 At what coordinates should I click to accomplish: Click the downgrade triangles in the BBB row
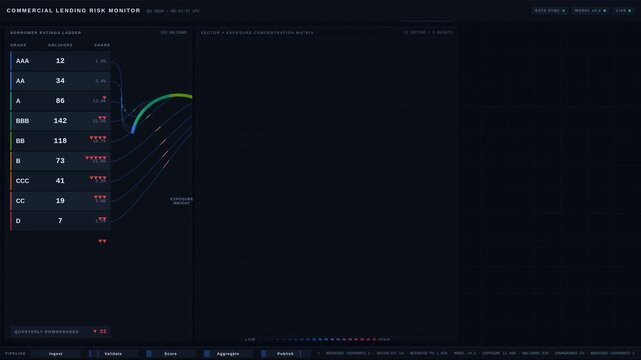click(102, 118)
